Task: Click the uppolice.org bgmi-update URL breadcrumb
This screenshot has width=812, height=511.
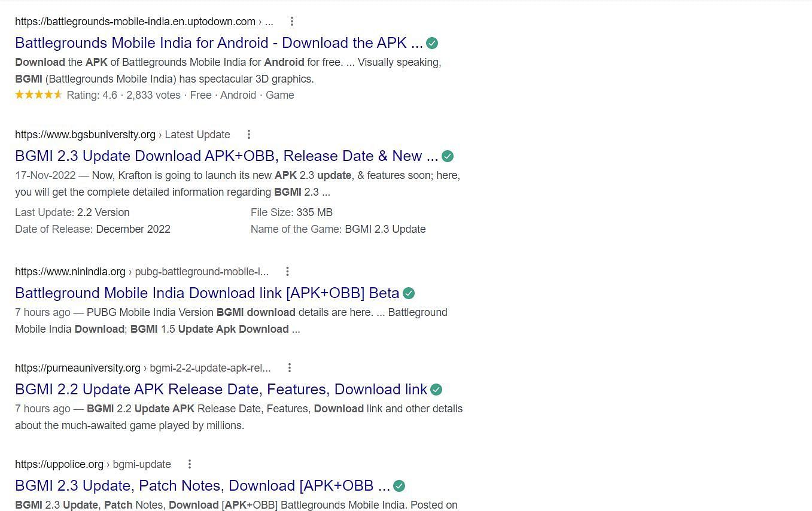Action: click(93, 464)
